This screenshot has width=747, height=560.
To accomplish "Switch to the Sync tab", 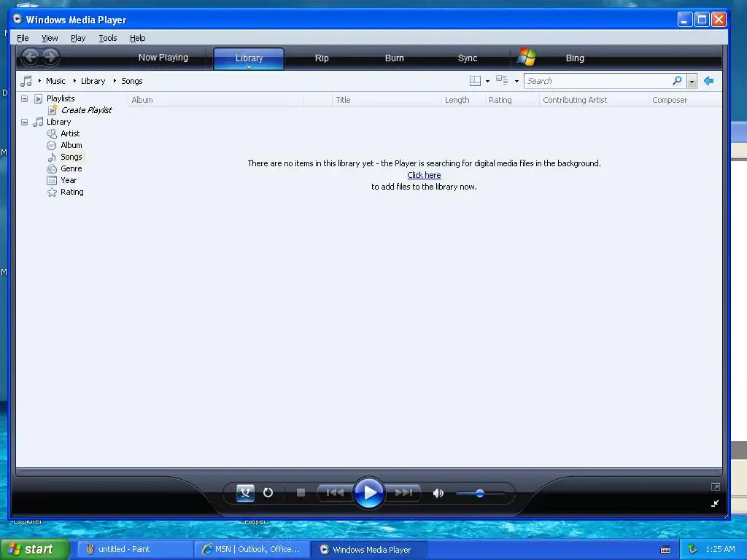I will tap(468, 58).
